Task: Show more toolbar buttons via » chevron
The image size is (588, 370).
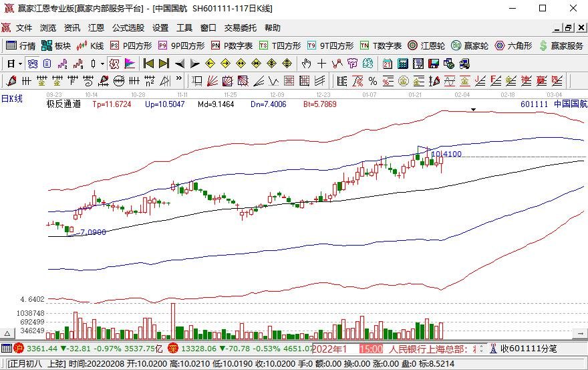Action: tap(179, 78)
